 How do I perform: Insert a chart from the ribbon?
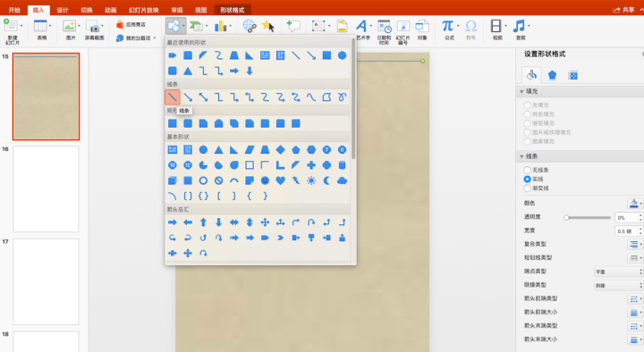[x=222, y=26]
